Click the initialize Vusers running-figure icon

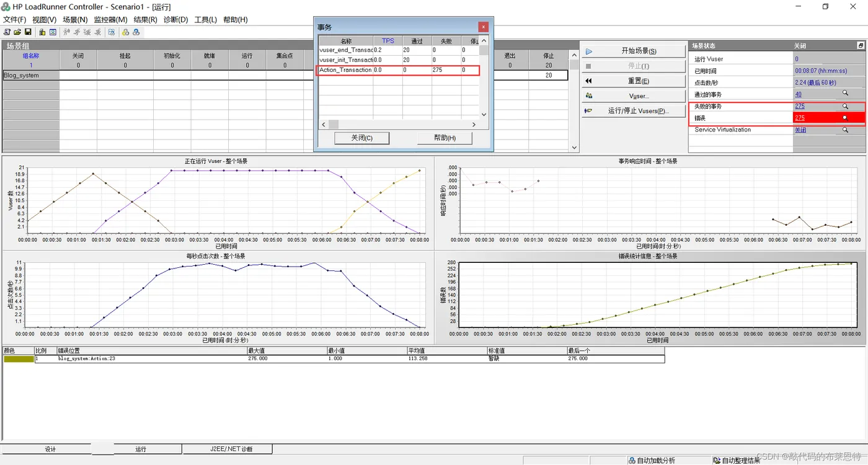pyautogui.click(x=66, y=32)
